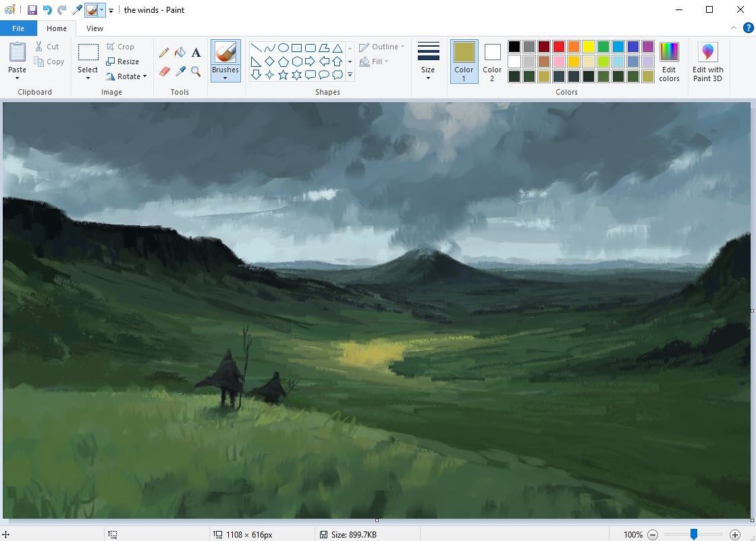Open the Rotate dropdown menu
The width and height of the screenshot is (756, 541).
[127, 76]
